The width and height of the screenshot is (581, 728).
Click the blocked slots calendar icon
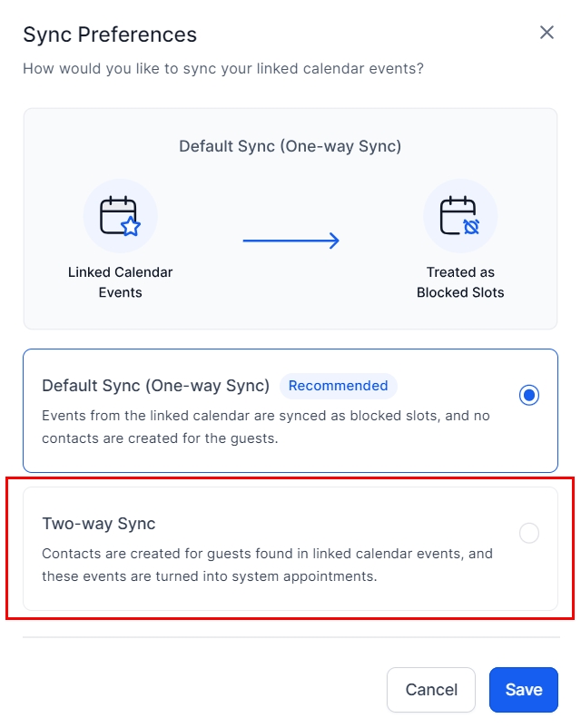click(459, 216)
